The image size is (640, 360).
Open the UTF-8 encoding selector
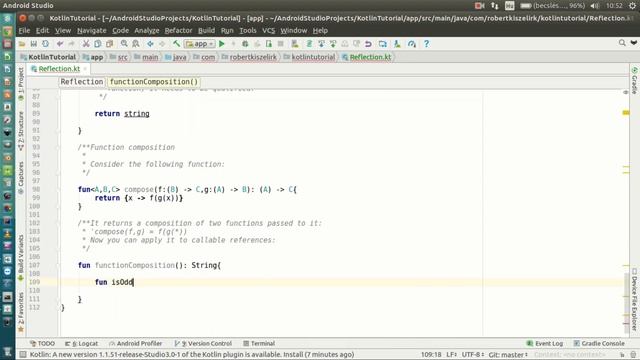pyautogui.click(x=473, y=355)
